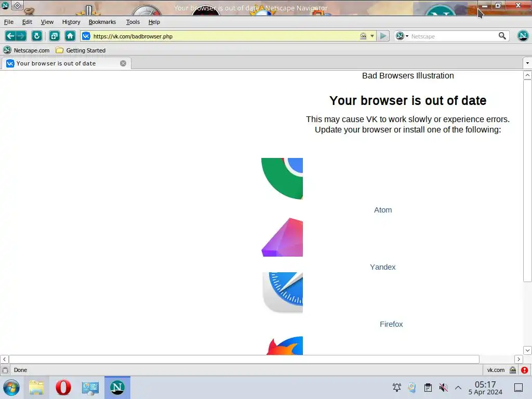This screenshot has width=532, height=399.
Task: Open the History menu
Action: [71, 22]
